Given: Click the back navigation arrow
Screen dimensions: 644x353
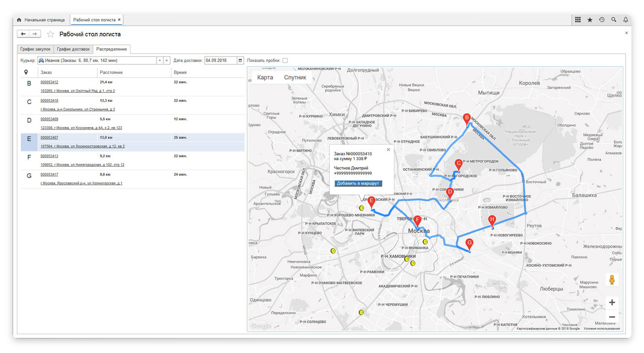Looking at the screenshot, I should pos(23,34).
